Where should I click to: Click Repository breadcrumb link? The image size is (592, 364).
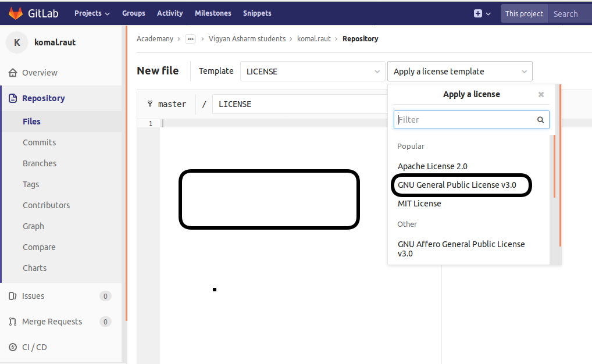(360, 39)
